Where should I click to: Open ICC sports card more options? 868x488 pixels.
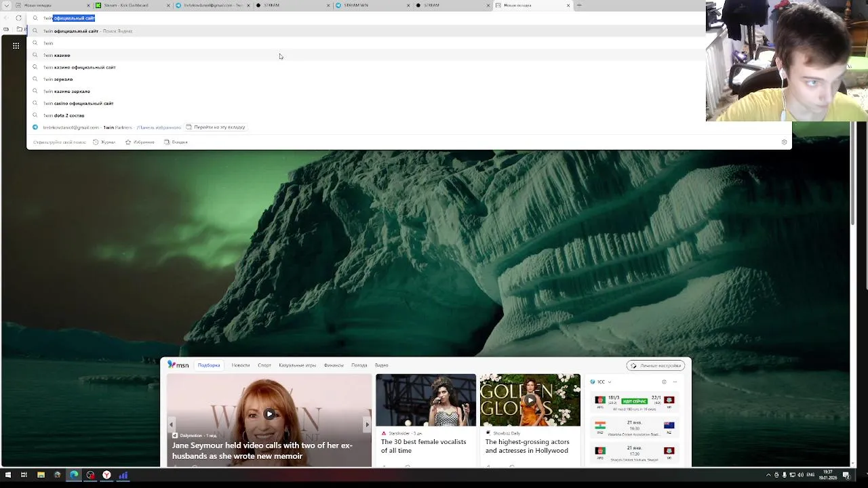click(675, 382)
